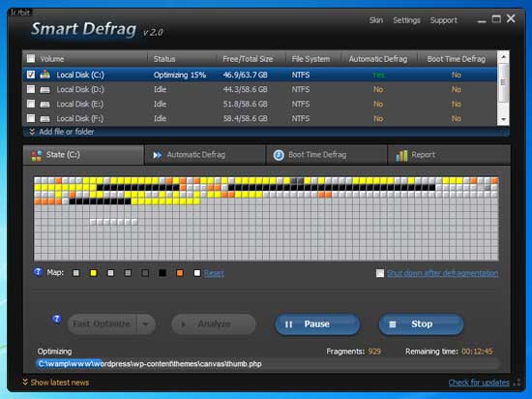Click the IObit logo in title bar
Image resolution: width=532 pixels, height=399 pixels.
coord(20,13)
